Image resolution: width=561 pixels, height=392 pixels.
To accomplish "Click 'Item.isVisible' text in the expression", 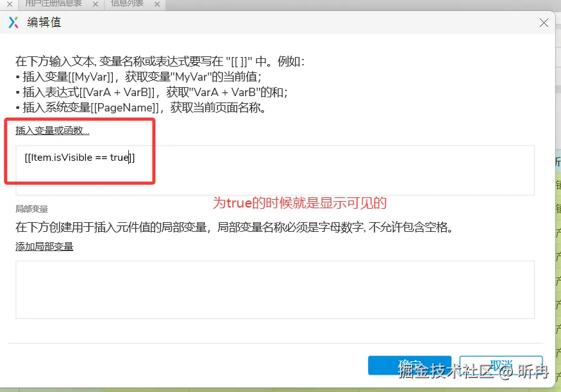I will pyautogui.click(x=61, y=158).
